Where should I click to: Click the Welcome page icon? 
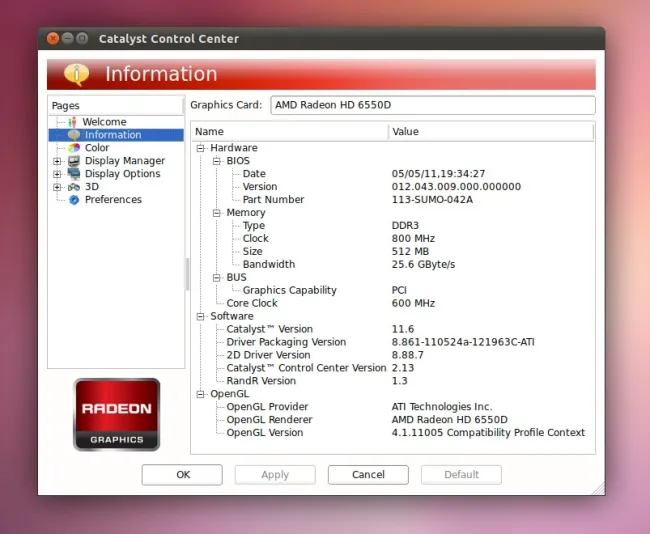pos(73,122)
